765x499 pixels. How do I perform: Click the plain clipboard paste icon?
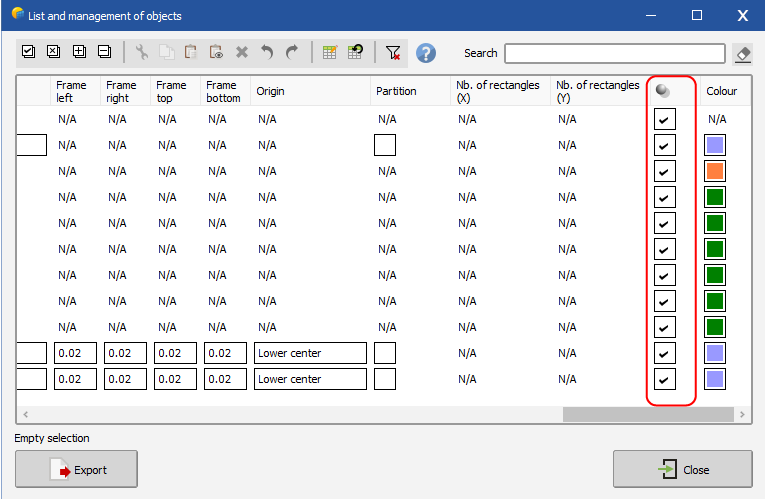click(191, 52)
